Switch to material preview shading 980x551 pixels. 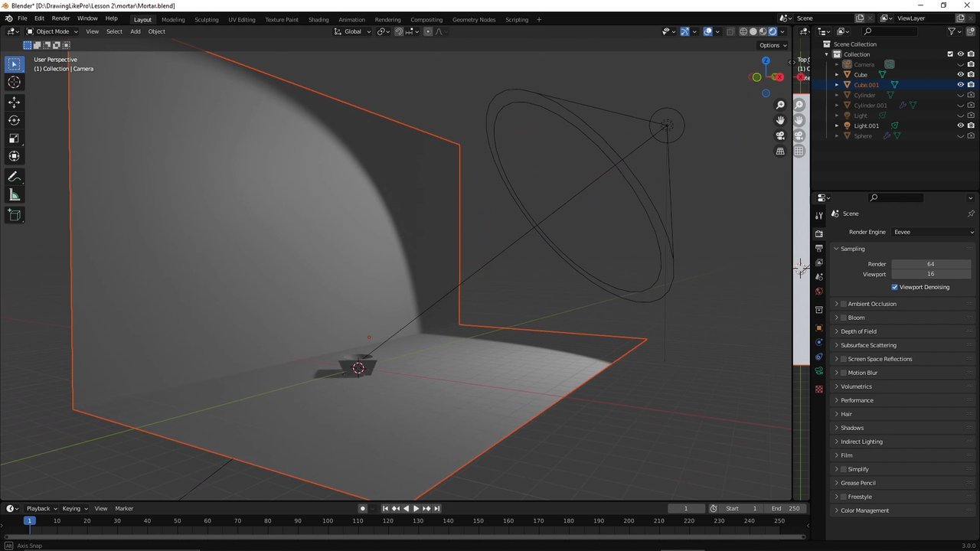click(763, 31)
